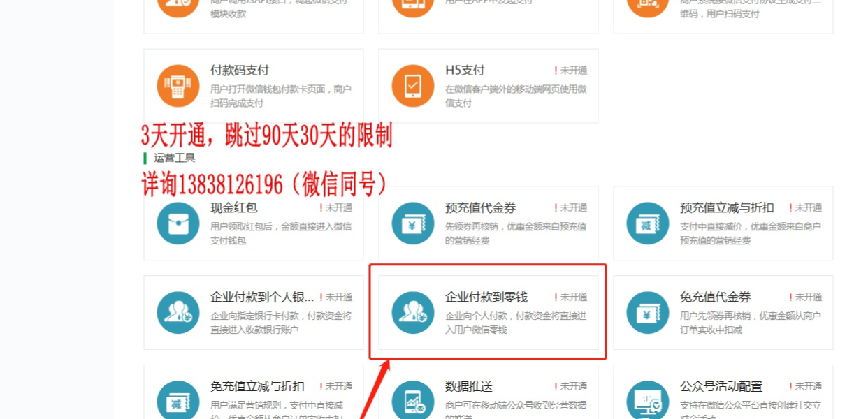Click the 预充值立减与折扣 discount icon

[648, 223]
